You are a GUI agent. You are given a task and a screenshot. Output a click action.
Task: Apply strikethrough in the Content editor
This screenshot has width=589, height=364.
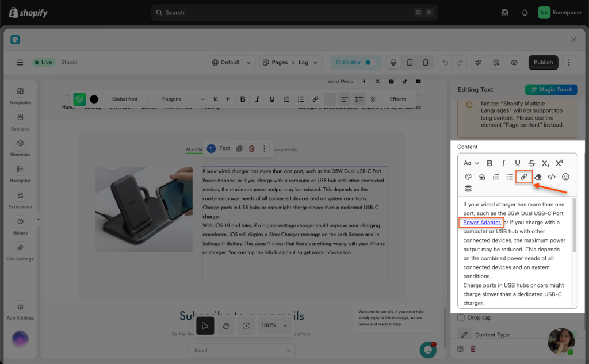coord(531,163)
